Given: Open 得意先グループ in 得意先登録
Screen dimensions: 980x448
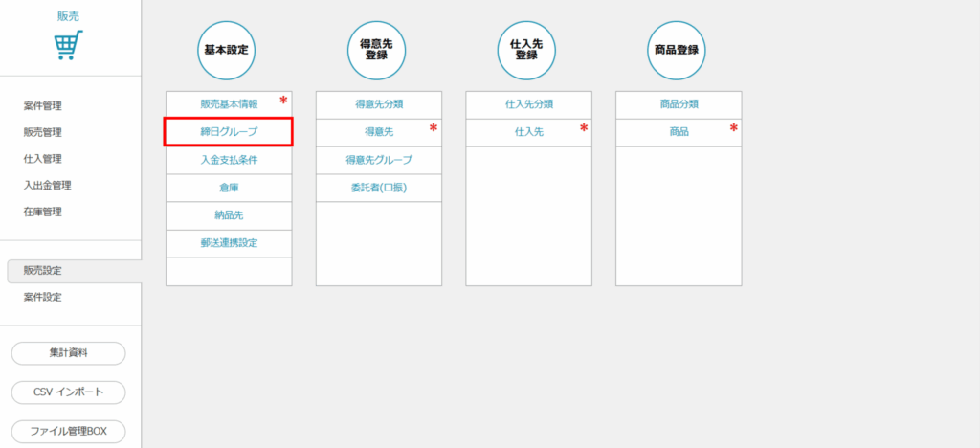Looking at the screenshot, I should pyautogui.click(x=378, y=160).
